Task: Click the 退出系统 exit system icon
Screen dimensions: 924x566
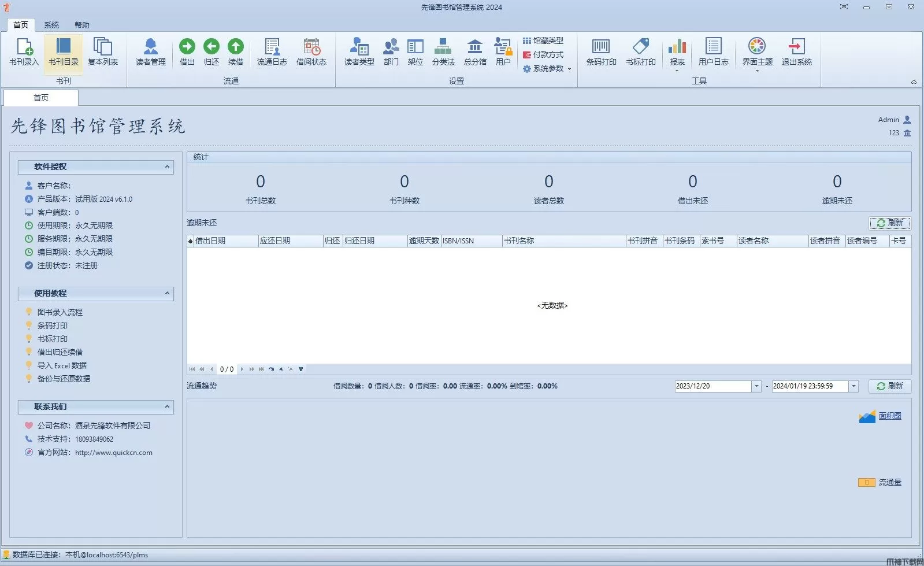Action: [797, 52]
